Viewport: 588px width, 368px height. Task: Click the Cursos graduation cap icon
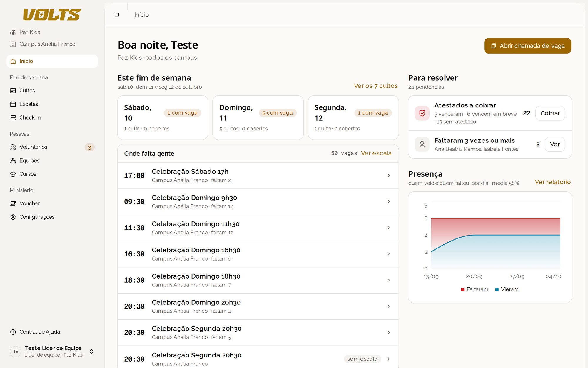click(x=13, y=174)
